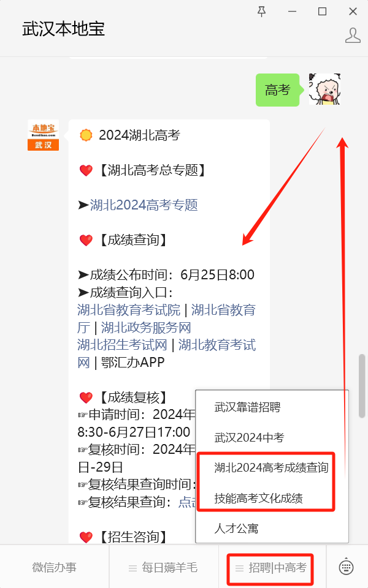Open the account profile icon
The width and height of the screenshot is (368, 588).
coord(353,36)
